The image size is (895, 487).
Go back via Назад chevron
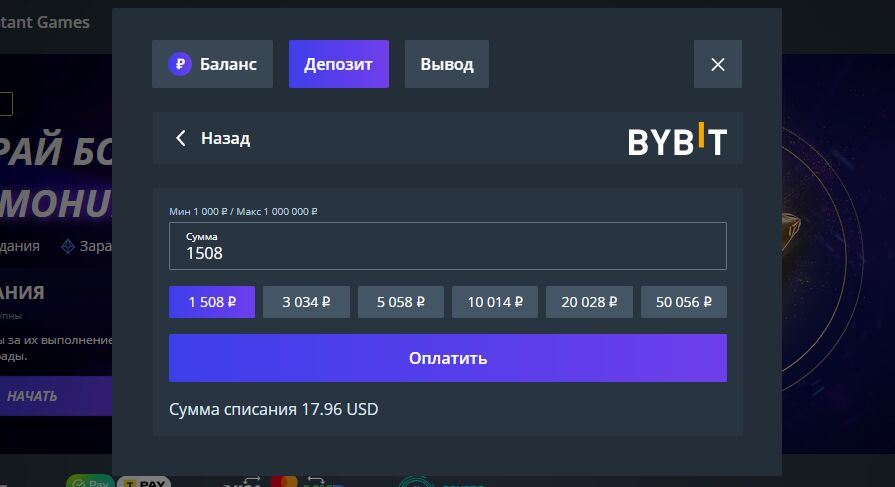(x=180, y=138)
